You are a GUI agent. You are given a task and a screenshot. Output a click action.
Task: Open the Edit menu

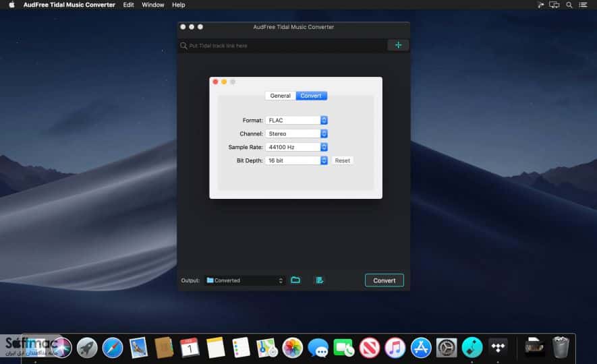click(x=128, y=5)
